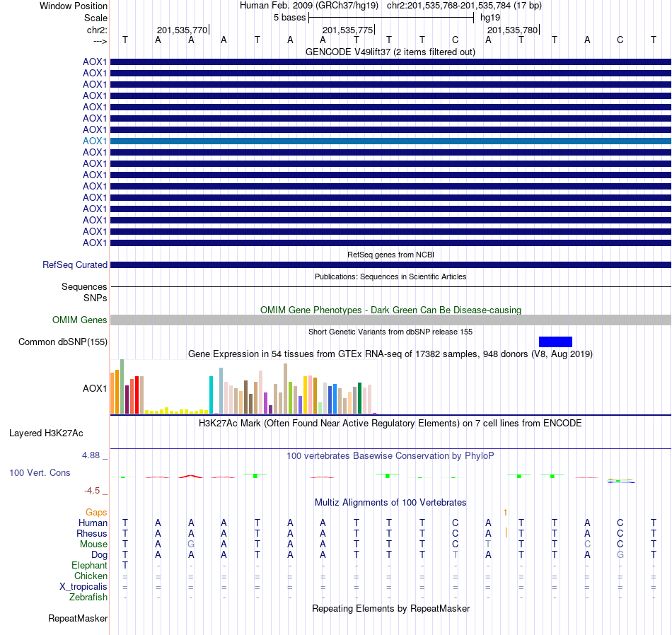The image size is (672, 635).
Task: Click the Human Feb. 2009 (GRCh37/hg19) assembly text
Action: coord(309,6)
